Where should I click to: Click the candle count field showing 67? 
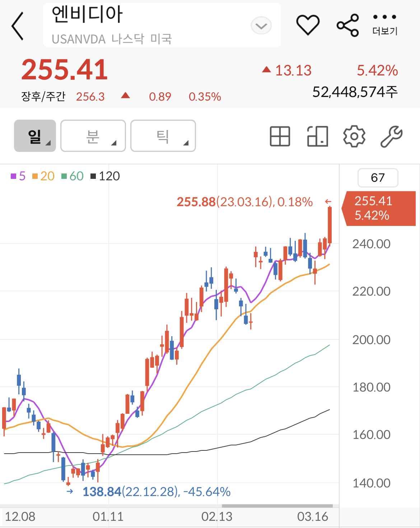point(378,177)
